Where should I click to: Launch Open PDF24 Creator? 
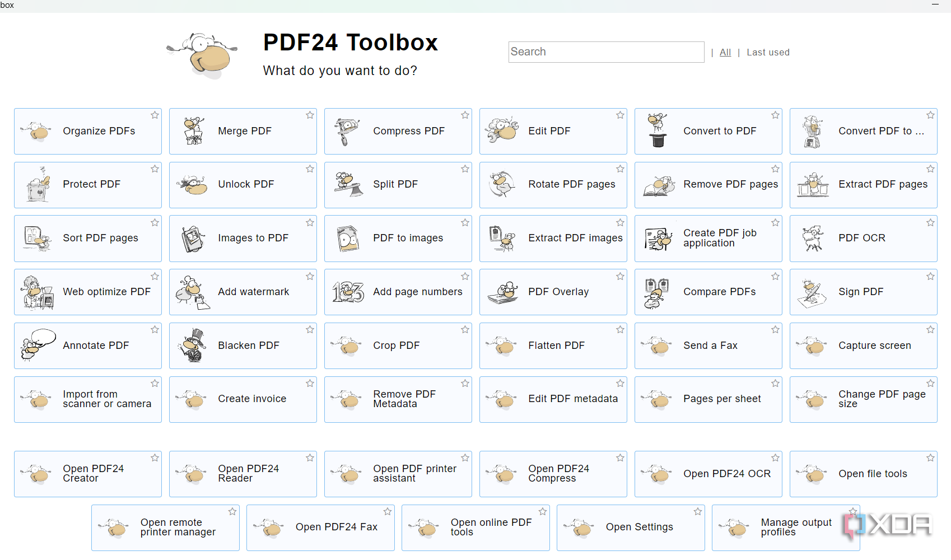click(87, 474)
